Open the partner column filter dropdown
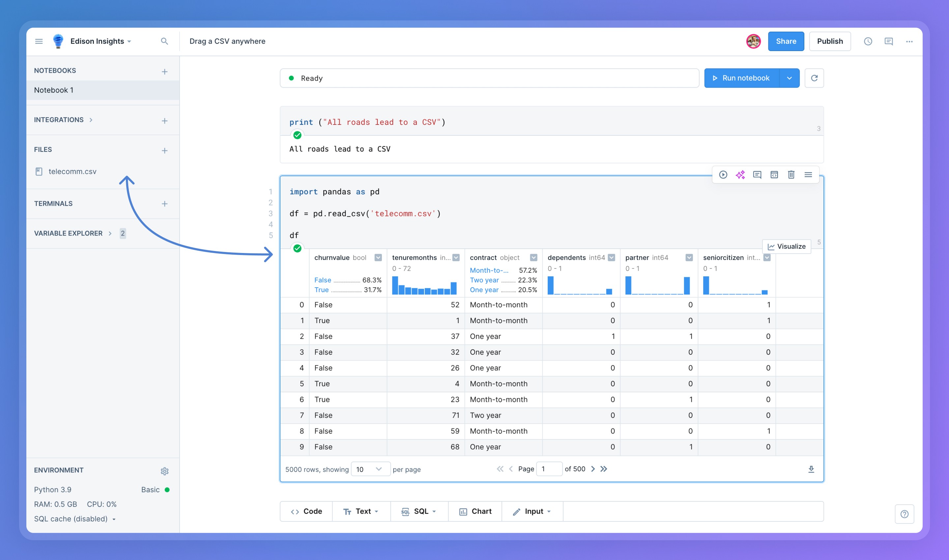Screen dimensions: 949x560 tap(689, 258)
